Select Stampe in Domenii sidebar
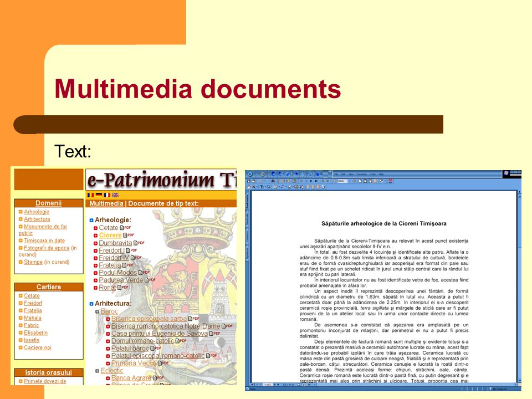Image resolution: width=532 pixels, height=399 pixels. (33, 262)
